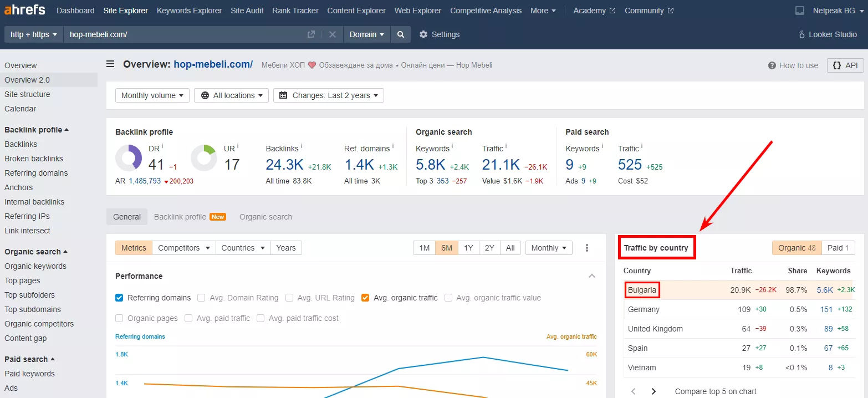The image size is (868, 398).
Task: Enable Organic pages checkbox
Action: pos(119,318)
